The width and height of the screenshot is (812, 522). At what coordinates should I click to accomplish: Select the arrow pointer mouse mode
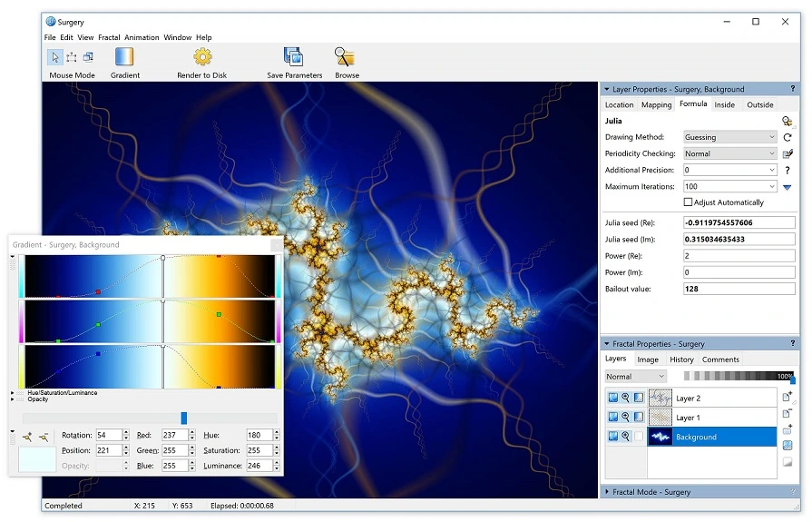pos(55,57)
